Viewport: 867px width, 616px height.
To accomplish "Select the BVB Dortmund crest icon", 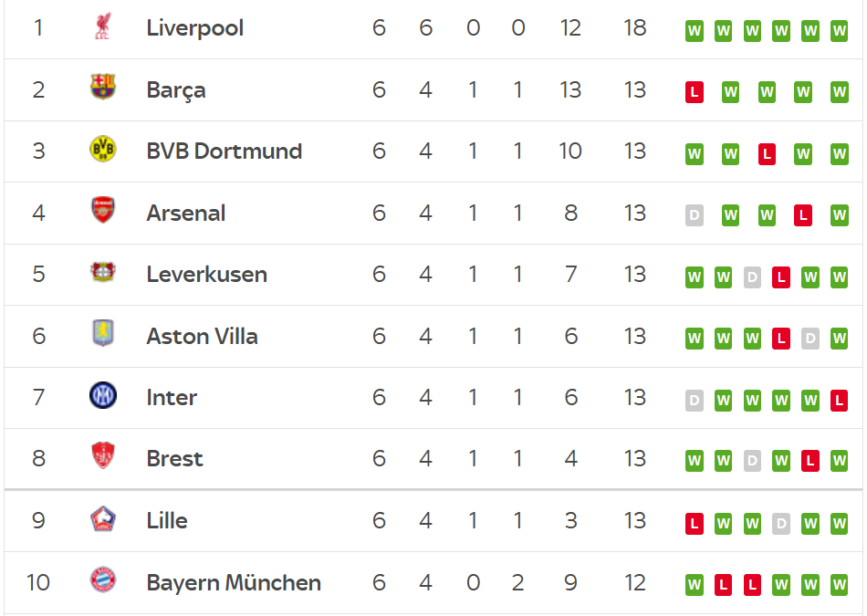I will click(103, 151).
